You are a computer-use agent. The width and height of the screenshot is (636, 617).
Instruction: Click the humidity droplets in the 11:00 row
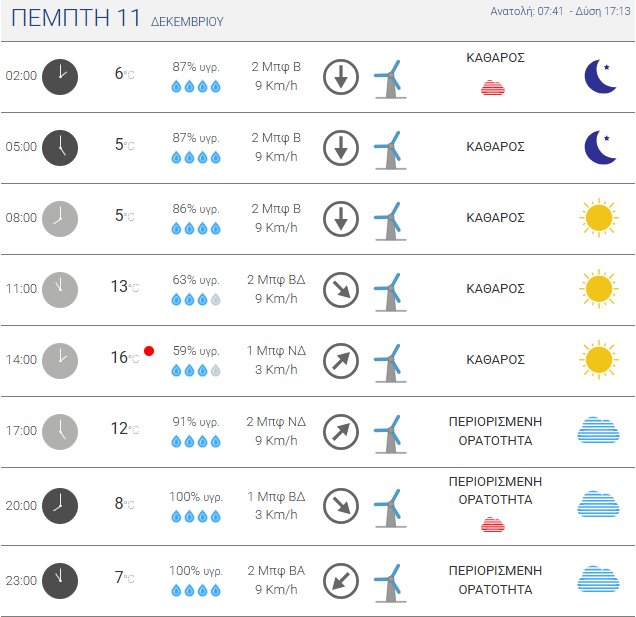(x=196, y=299)
